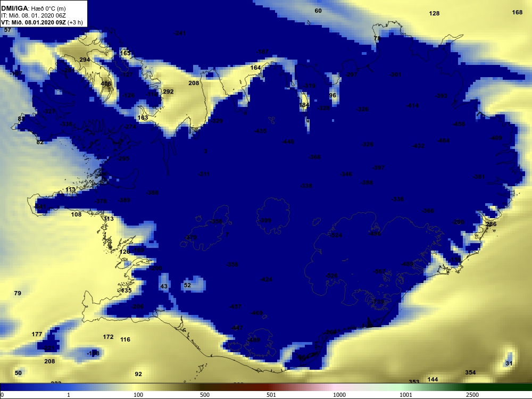Click the pale yellow segment of the color scale
Image resolution: width=532 pixels, height=399 pixels.
pos(136,387)
